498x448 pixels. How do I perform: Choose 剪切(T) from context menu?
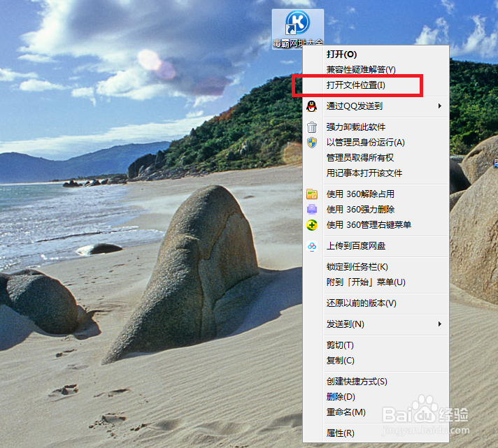click(x=376, y=345)
